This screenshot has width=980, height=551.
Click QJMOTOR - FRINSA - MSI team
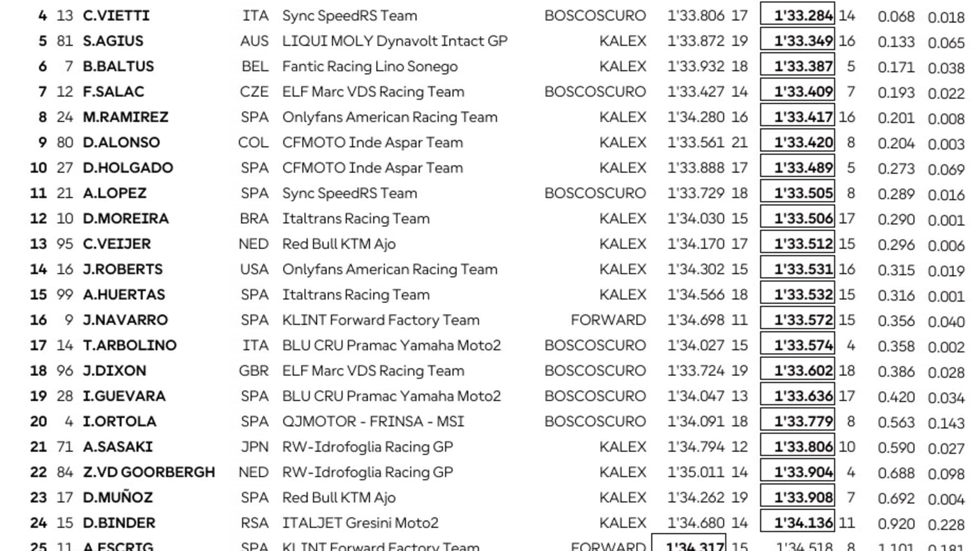point(373,422)
